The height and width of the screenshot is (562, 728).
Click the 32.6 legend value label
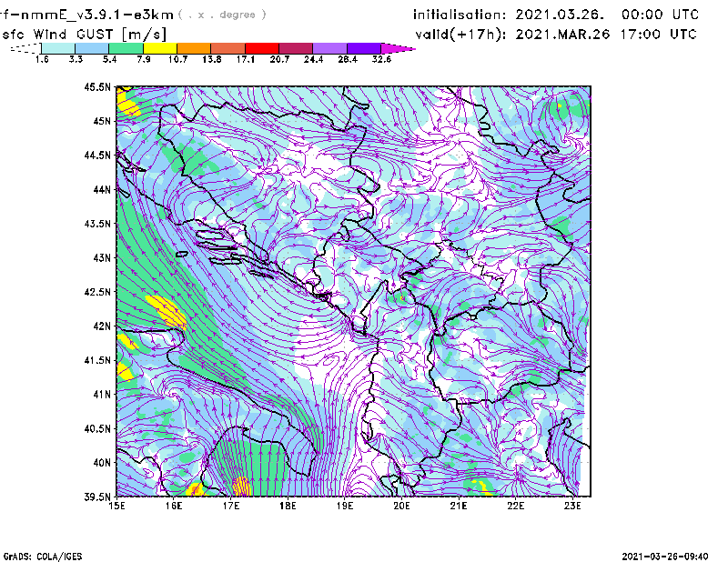click(381, 59)
